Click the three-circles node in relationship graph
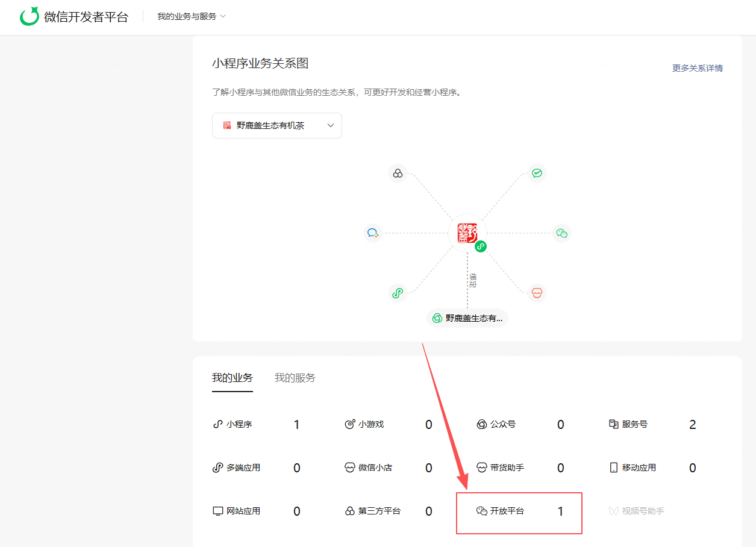The height and width of the screenshot is (547, 756). click(x=398, y=173)
